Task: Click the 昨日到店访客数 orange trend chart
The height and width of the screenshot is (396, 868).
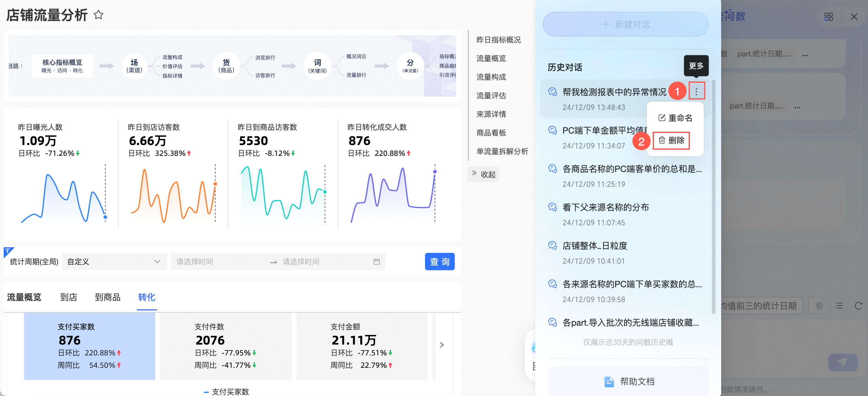Action: pos(173,195)
